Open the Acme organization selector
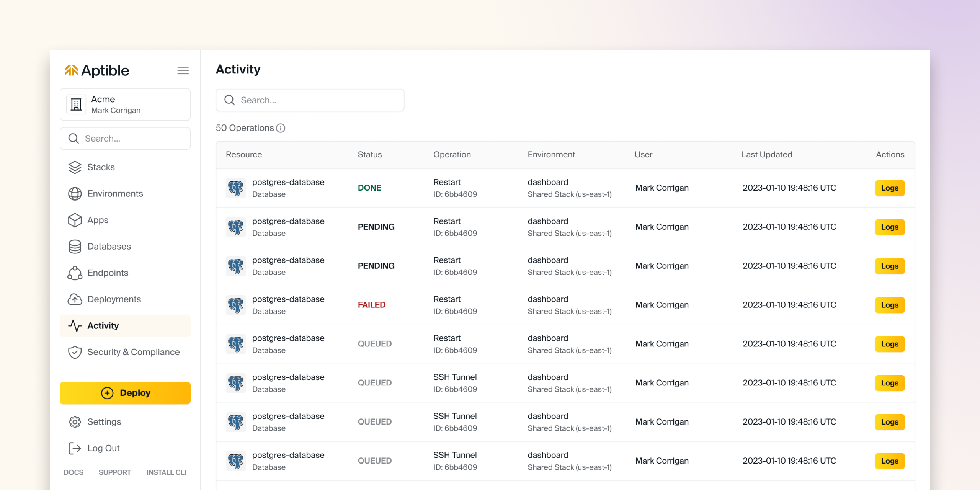The width and height of the screenshot is (980, 490). [x=125, y=105]
